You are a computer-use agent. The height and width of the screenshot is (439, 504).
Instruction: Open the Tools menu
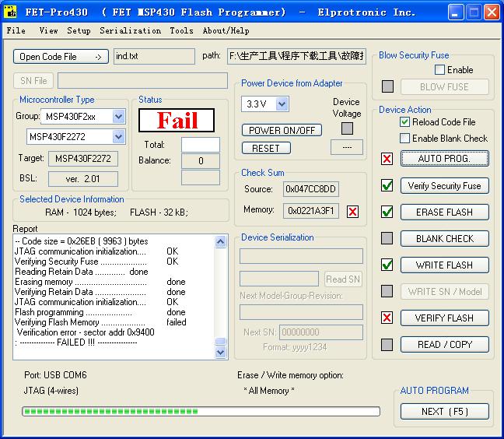(181, 30)
